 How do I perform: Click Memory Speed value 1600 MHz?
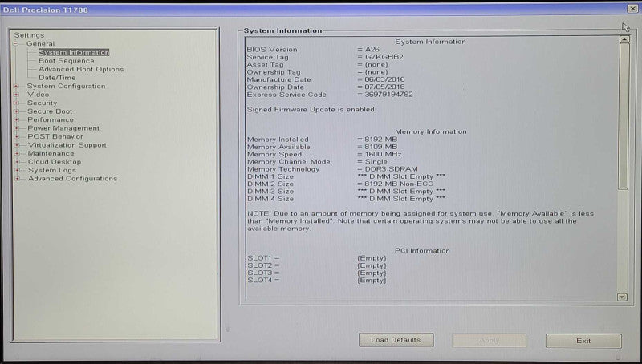[x=384, y=154]
